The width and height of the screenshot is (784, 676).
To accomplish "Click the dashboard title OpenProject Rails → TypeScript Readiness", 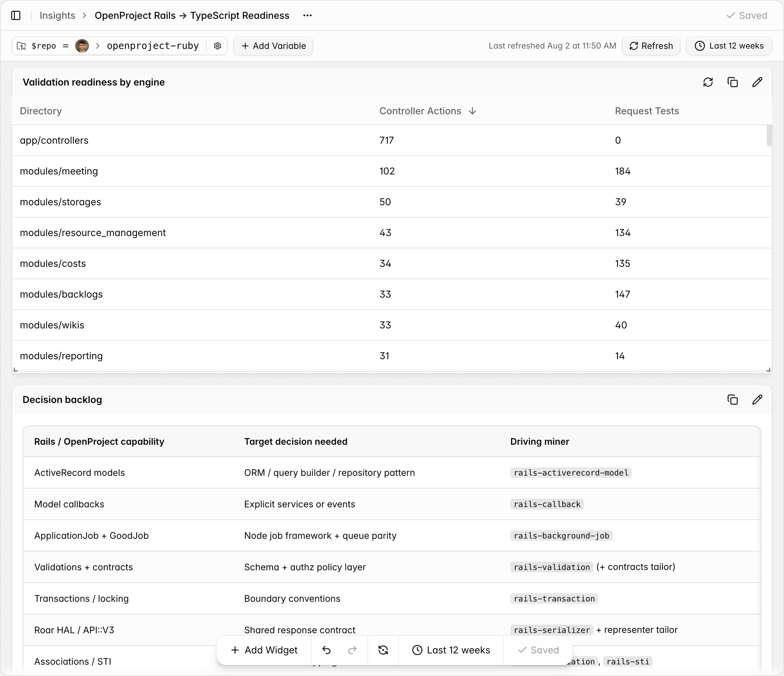I will [192, 15].
